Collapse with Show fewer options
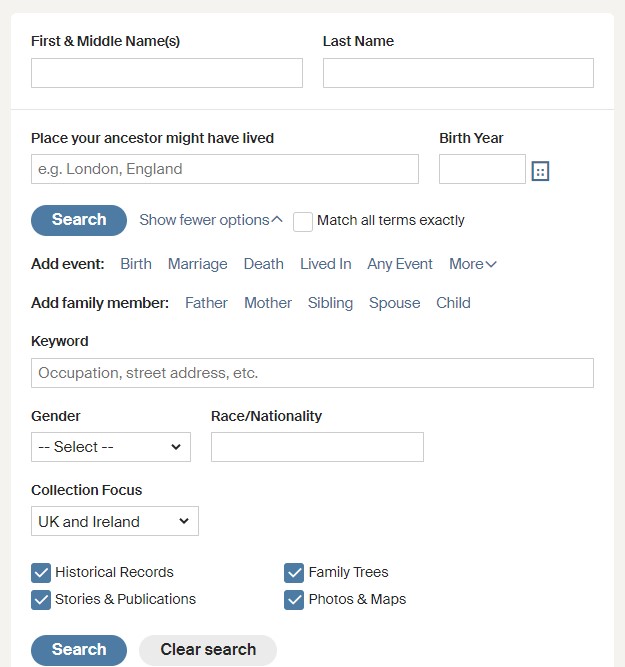Image resolution: width=625 pixels, height=667 pixels. 210,220
